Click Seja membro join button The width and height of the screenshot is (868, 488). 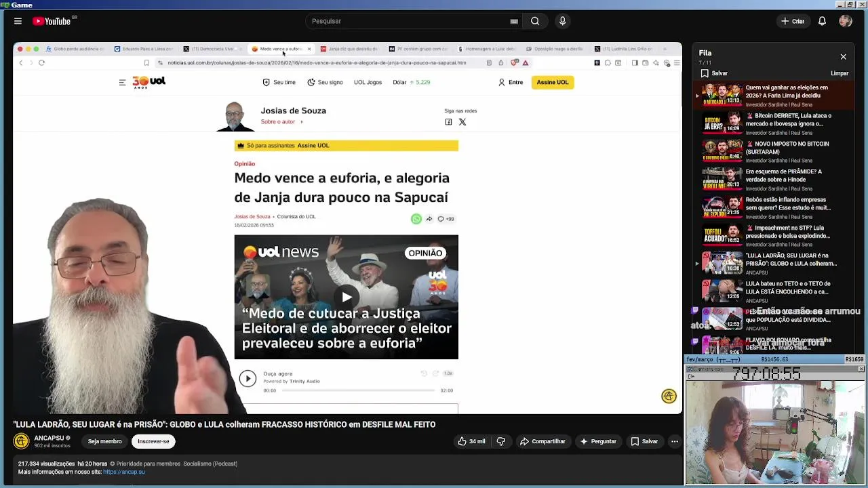pyautogui.click(x=104, y=441)
